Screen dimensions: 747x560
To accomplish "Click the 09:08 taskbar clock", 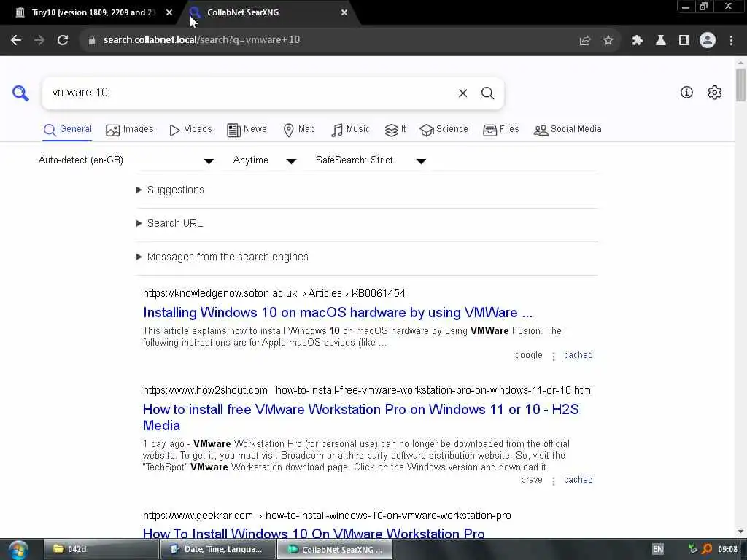I will tap(727, 549).
